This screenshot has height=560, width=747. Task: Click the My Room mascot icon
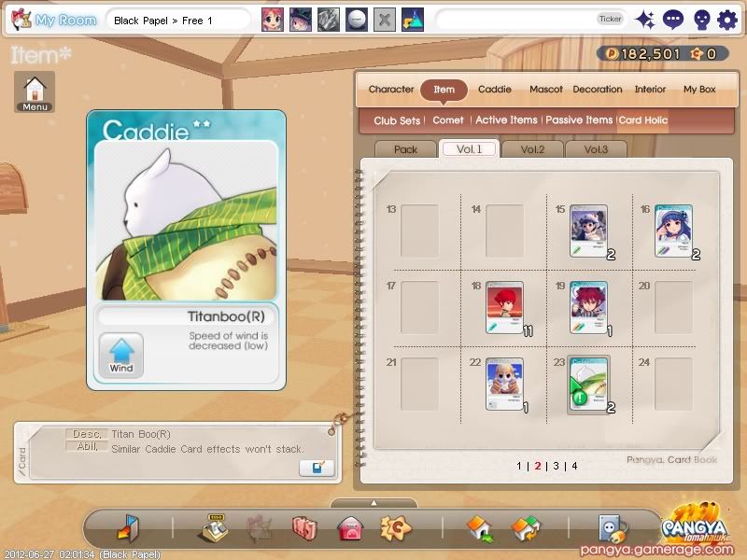(21, 20)
